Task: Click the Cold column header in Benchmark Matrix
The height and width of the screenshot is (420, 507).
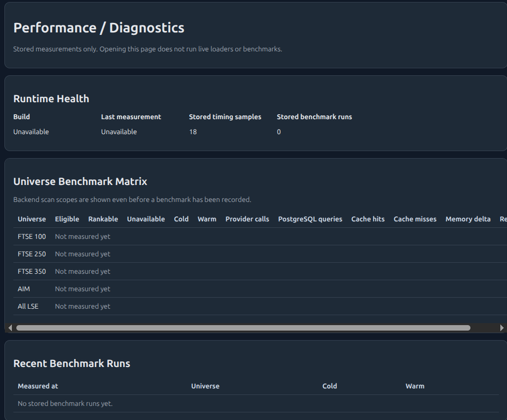Action: pyautogui.click(x=181, y=219)
